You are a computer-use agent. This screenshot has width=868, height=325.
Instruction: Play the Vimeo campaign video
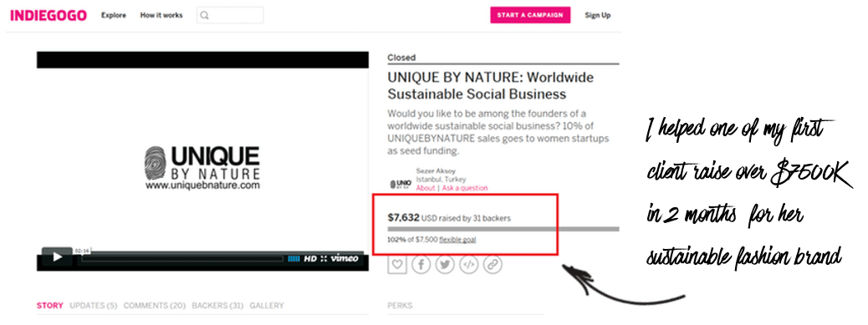pyautogui.click(x=57, y=257)
